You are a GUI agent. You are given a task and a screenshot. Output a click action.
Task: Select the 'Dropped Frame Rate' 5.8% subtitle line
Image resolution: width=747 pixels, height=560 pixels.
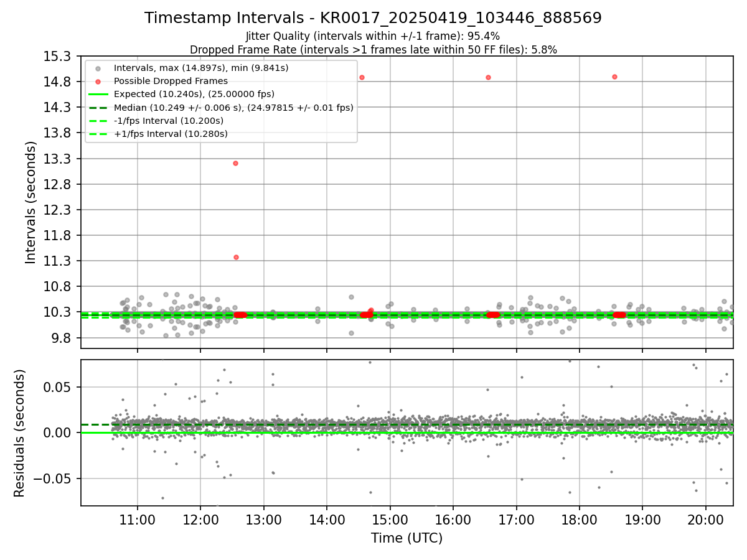click(373, 50)
